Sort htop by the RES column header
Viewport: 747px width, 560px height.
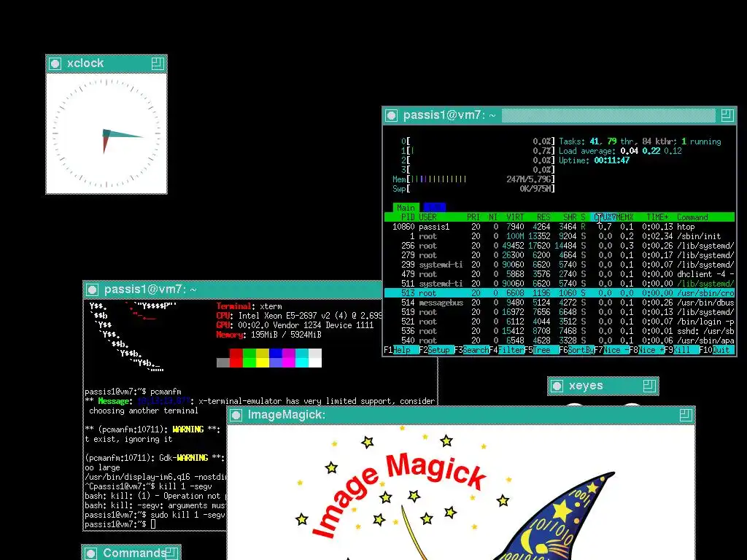[x=543, y=217]
